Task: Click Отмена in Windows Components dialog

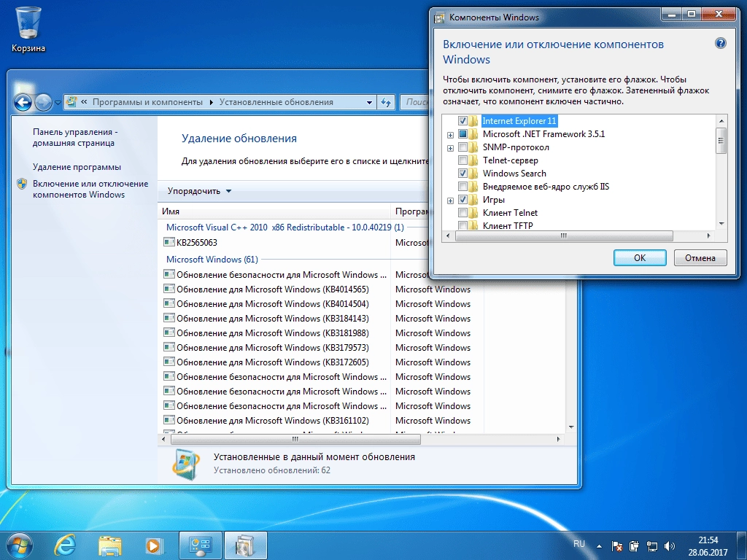Action: [700, 257]
